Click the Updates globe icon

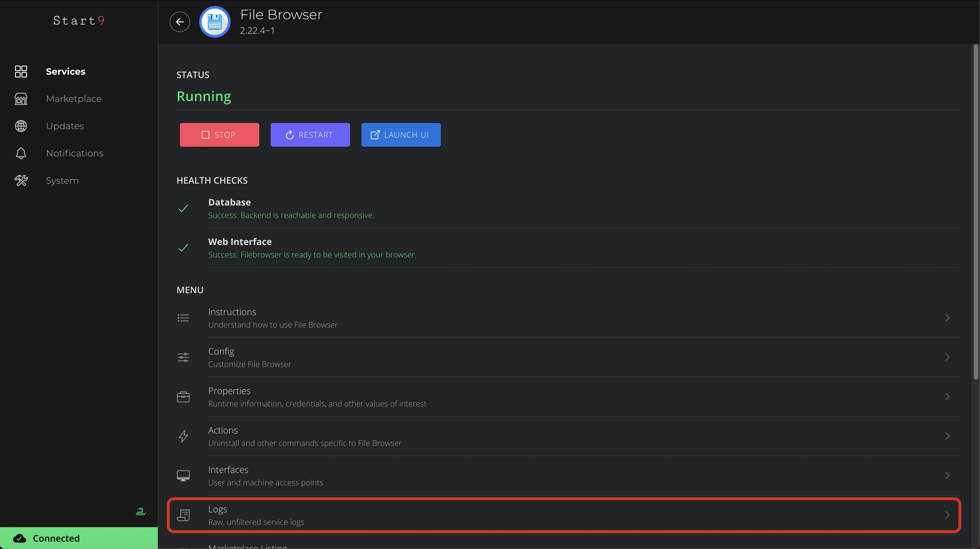[x=21, y=126]
